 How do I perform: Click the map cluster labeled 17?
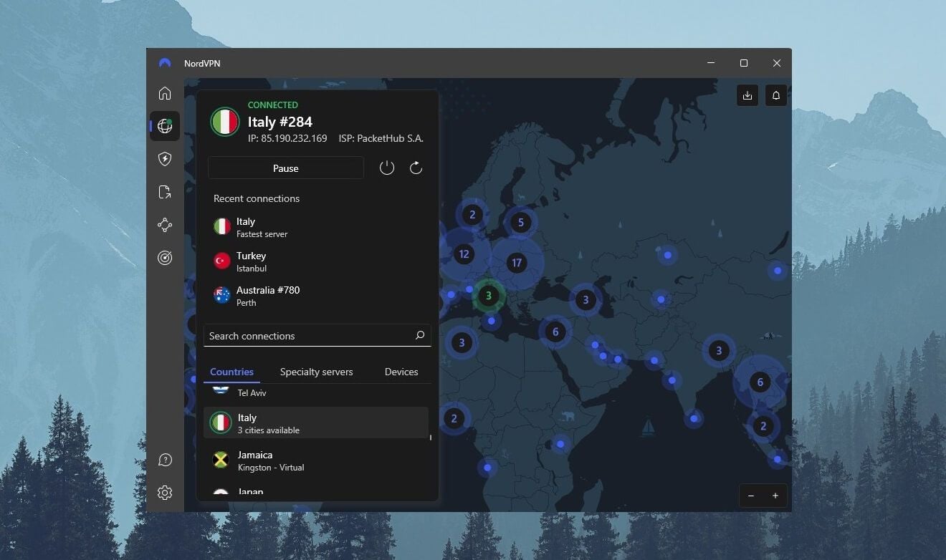tap(517, 263)
